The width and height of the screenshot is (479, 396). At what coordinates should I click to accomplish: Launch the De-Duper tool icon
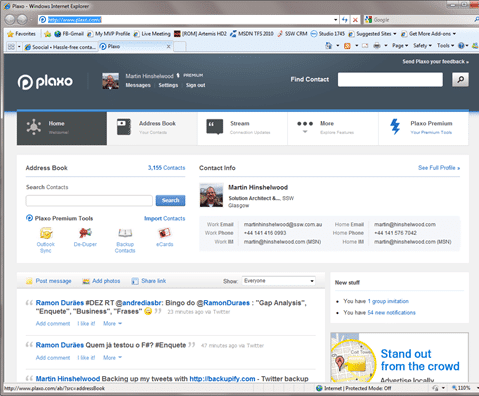pos(85,233)
